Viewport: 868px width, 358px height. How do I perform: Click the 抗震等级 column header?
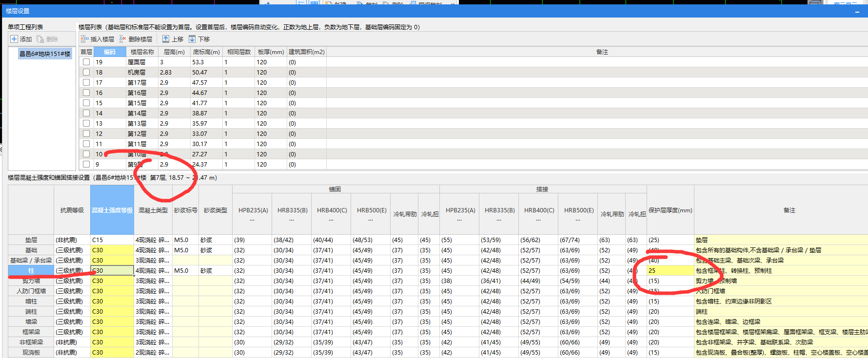tap(72, 210)
